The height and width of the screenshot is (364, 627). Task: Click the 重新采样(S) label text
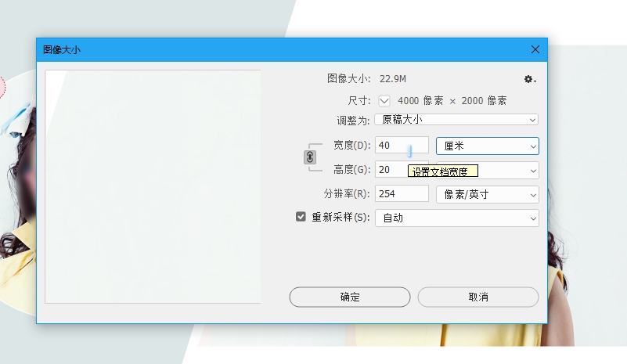point(341,217)
